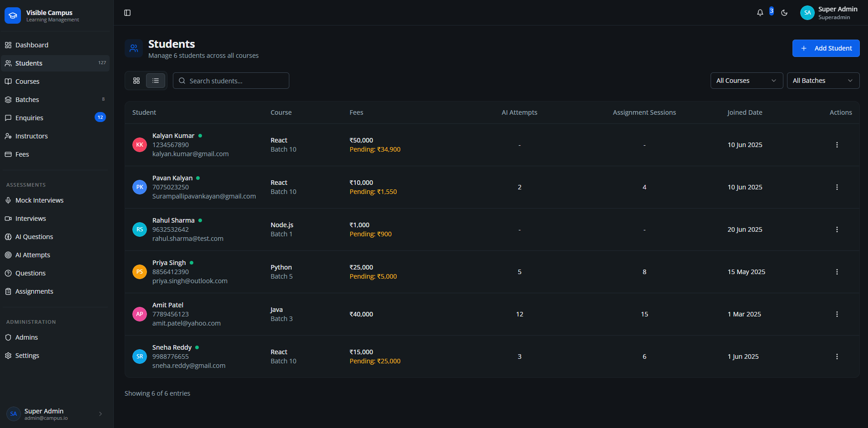Expand the All Batches filter

pyautogui.click(x=823, y=80)
